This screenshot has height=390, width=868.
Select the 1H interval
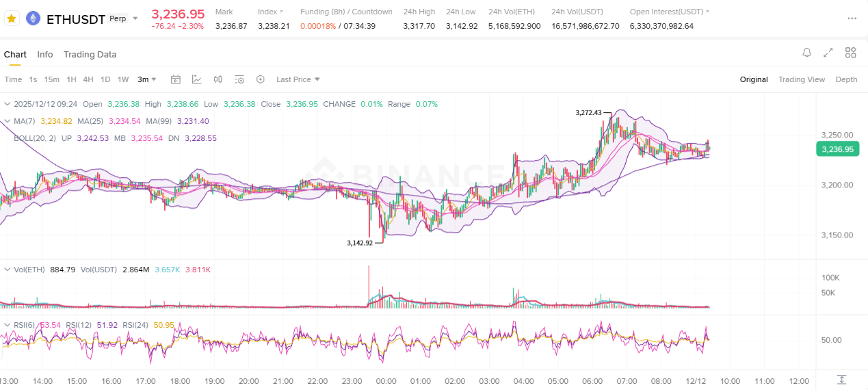point(71,79)
